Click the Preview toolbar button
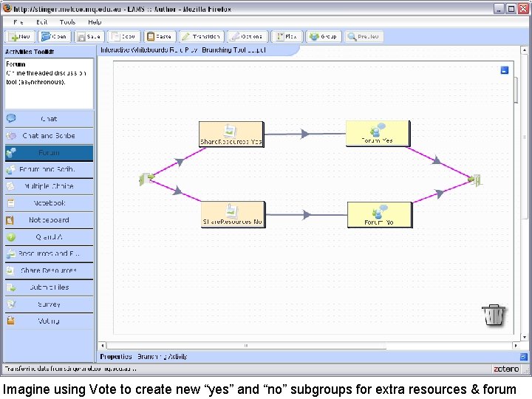 [x=364, y=36]
